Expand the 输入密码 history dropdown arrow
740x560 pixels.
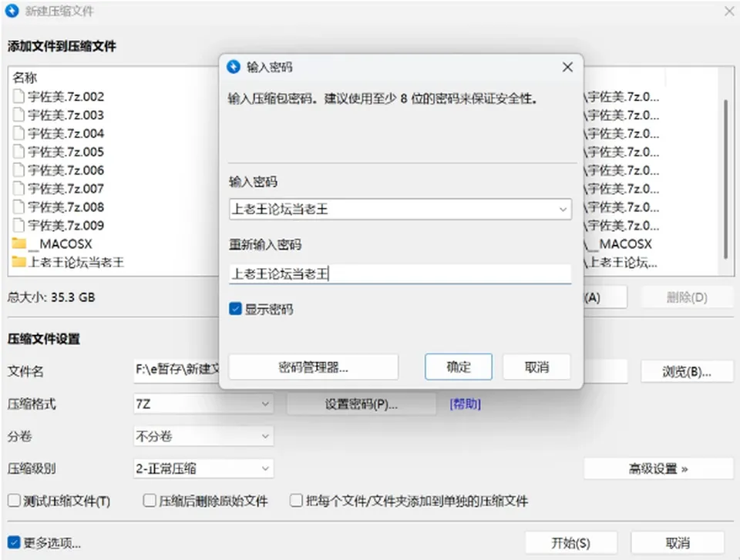pos(563,209)
